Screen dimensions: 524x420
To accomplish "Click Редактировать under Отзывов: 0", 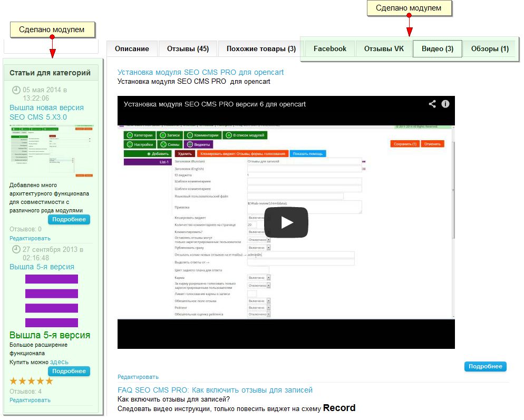I will coord(30,238).
